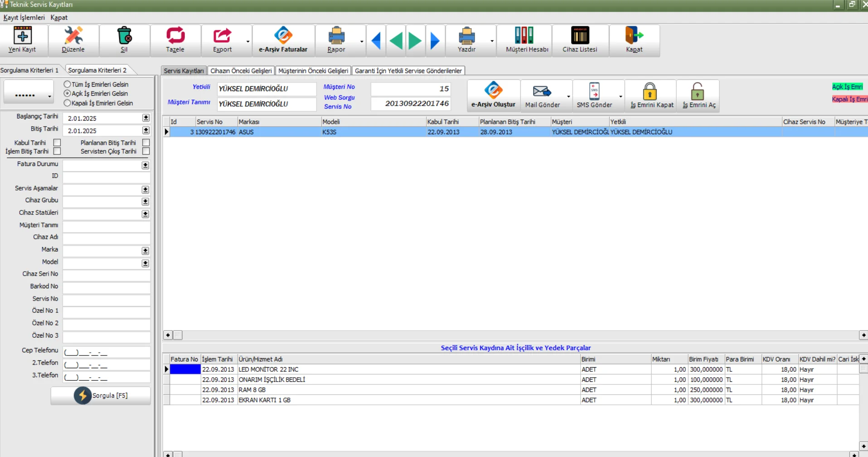Screen dimensions: 868x457
Task: Click the Düzenle edit icon
Action: point(73,35)
